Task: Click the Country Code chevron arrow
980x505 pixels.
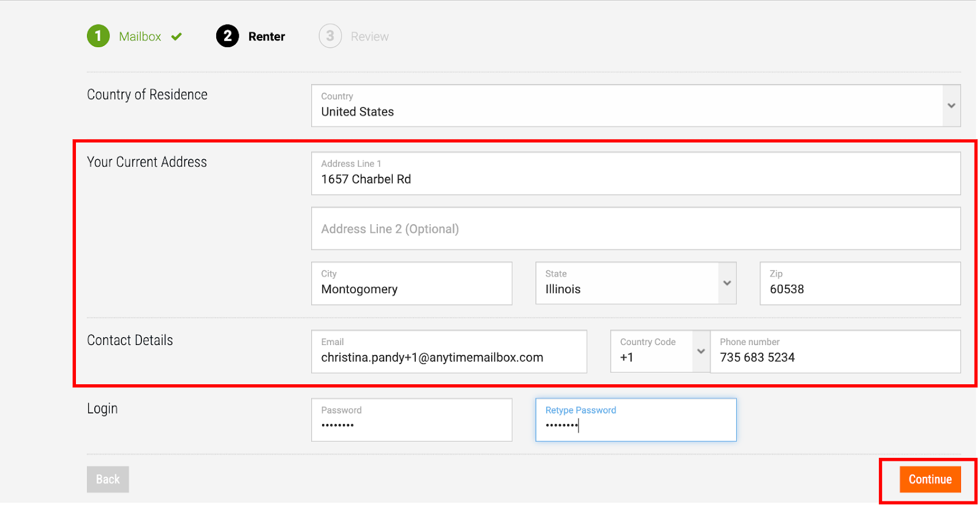Action: (701, 352)
